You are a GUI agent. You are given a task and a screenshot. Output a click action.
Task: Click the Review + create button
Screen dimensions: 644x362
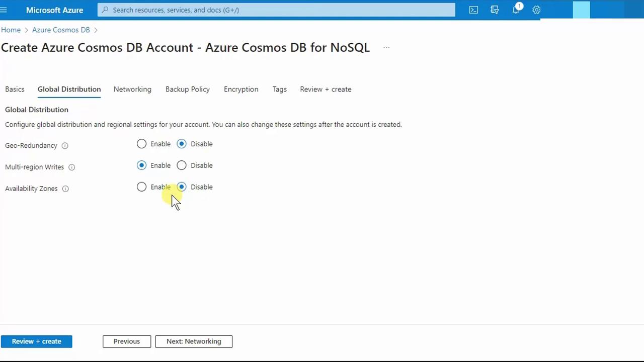tap(37, 341)
